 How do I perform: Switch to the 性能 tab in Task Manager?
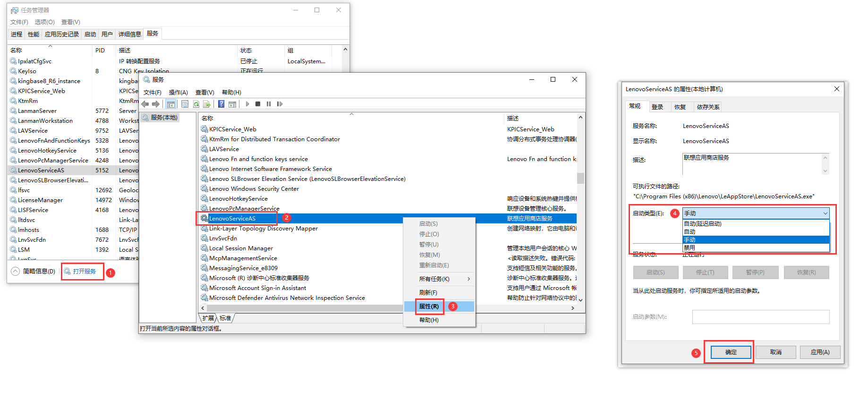(34, 34)
